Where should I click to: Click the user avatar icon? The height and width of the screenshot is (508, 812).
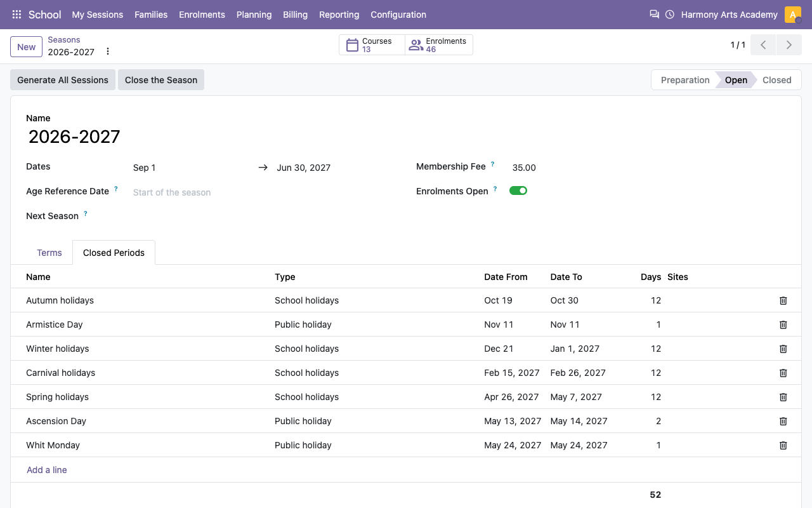[793, 15]
